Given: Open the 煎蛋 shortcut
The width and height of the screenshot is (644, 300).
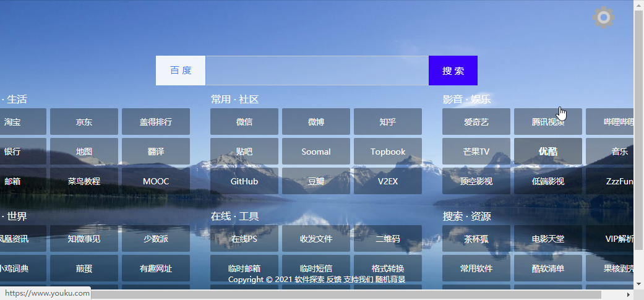Looking at the screenshot, I should (84, 268).
